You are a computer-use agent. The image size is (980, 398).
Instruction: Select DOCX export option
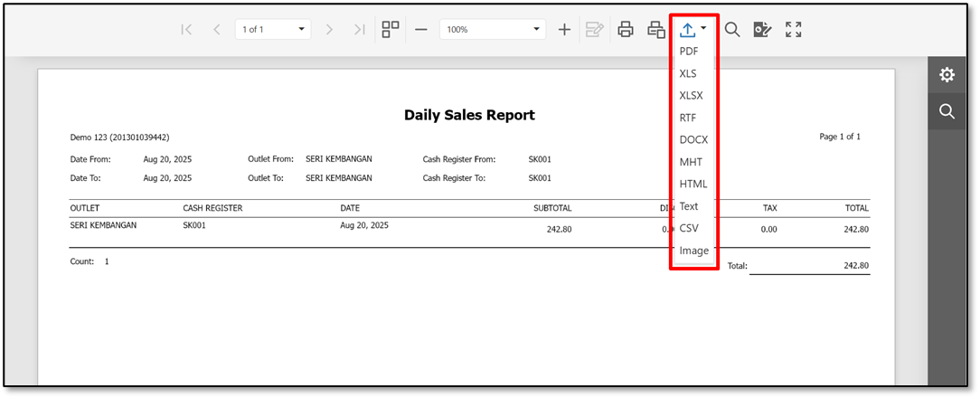[693, 140]
